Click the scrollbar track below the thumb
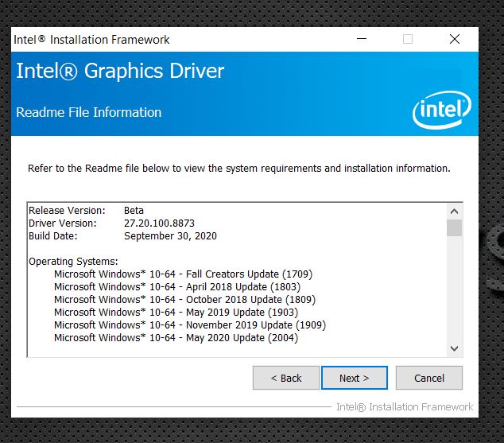The width and height of the screenshot is (504, 443). (454, 289)
